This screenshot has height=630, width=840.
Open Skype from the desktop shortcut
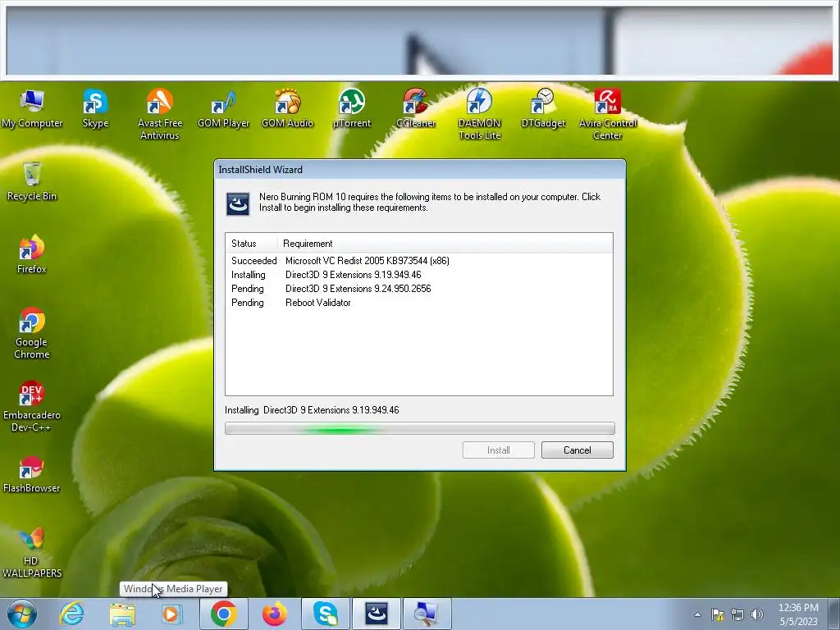click(95, 109)
